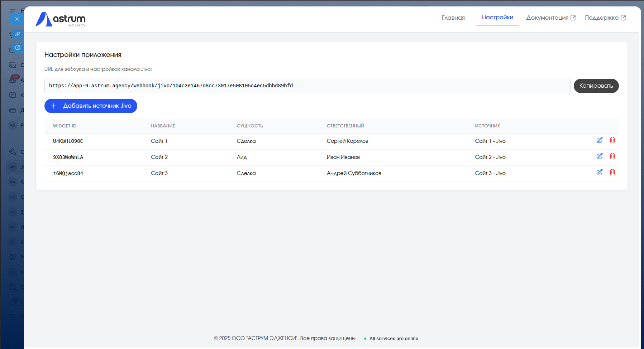Open app in new window icon
The height and width of the screenshot is (349, 644).
click(18, 48)
